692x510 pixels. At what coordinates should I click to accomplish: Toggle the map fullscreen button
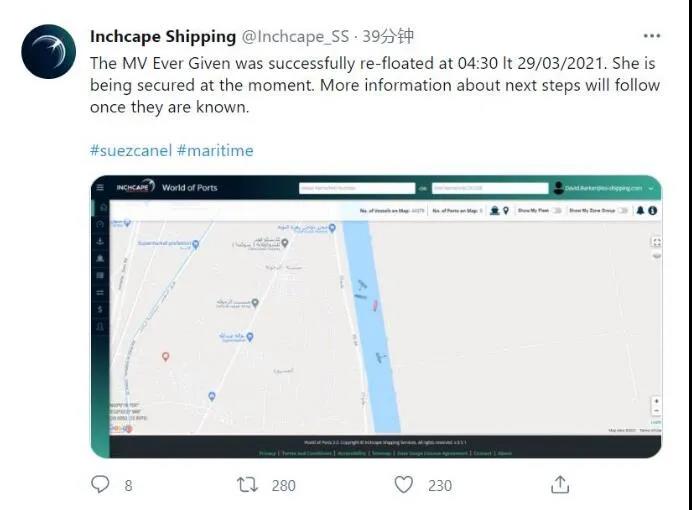[x=656, y=242]
